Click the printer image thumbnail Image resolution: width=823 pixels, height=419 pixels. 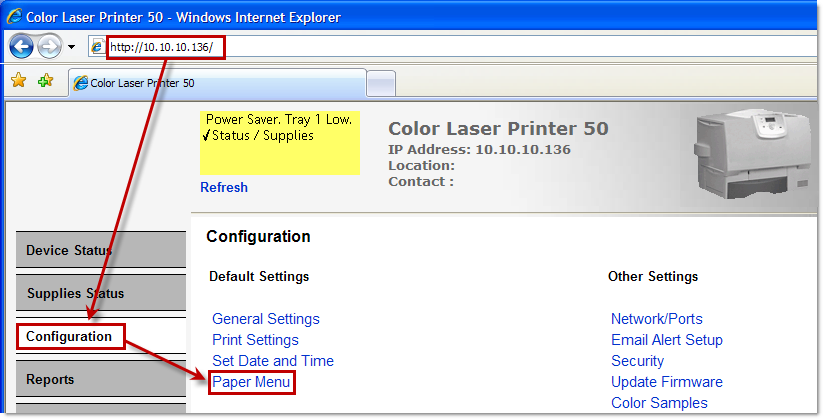(x=751, y=154)
